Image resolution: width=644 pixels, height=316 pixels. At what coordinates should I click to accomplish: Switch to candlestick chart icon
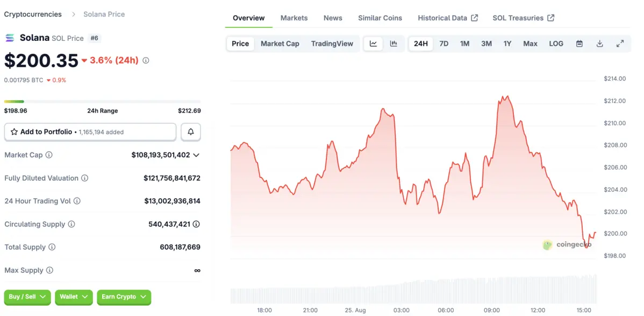pyautogui.click(x=393, y=44)
